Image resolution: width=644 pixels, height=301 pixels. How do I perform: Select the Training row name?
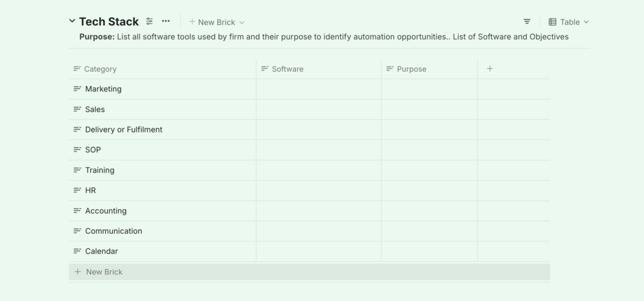click(x=100, y=170)
